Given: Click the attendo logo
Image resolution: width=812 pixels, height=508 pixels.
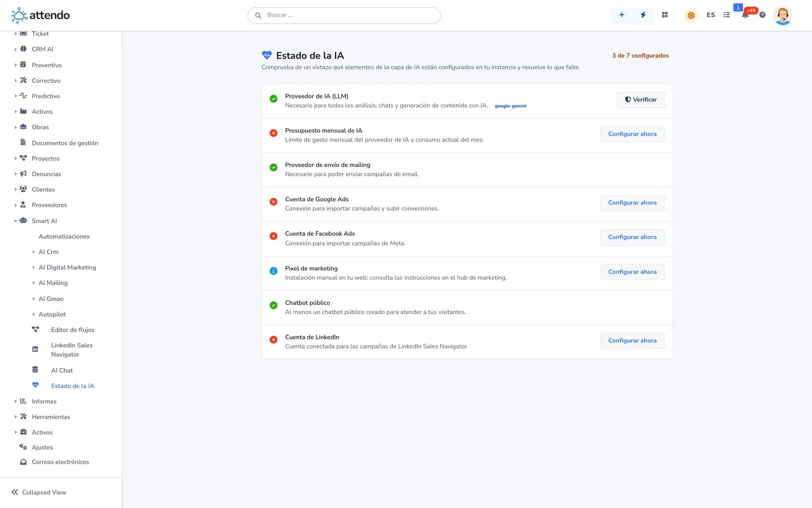Looking at the screenshot, I should point(41,15).
